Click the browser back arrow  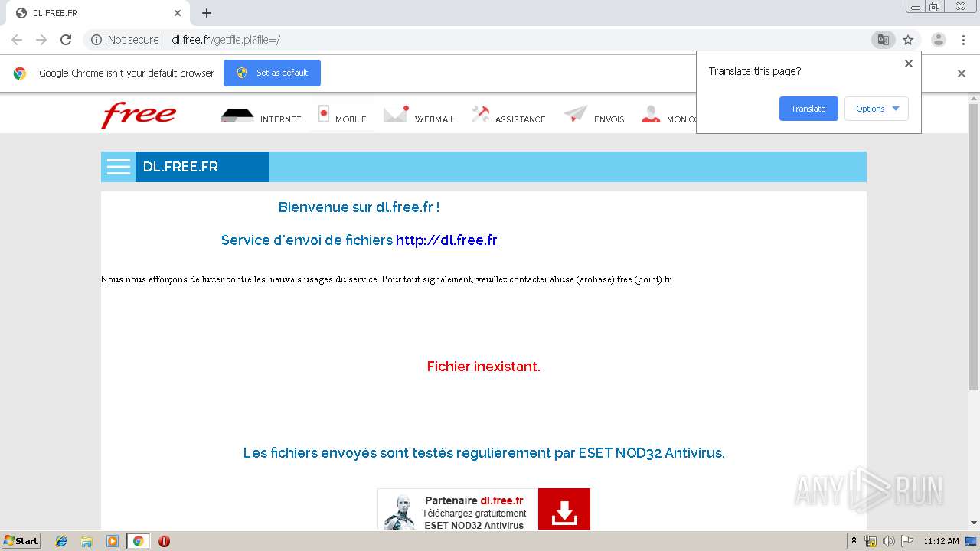(x=17, y=40)
